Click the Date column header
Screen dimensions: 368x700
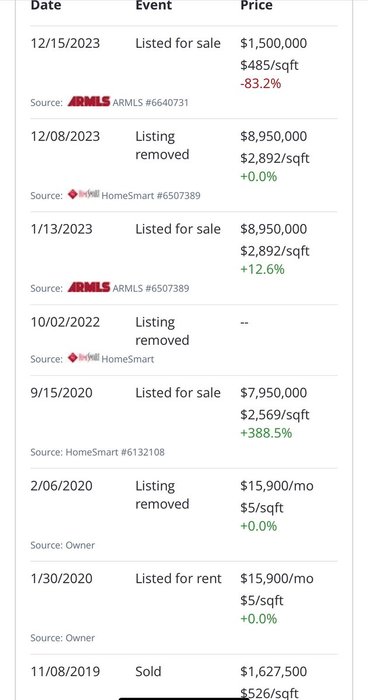pos(46,5)
